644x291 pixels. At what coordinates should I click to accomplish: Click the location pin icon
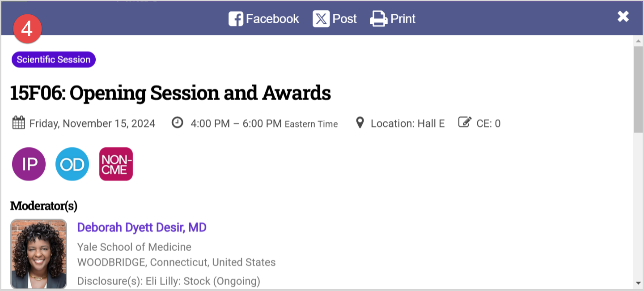(360, 123)
